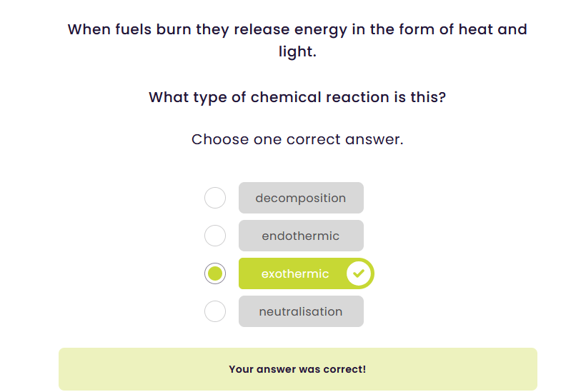Click the white checkmark icon beside exothermic
581x392 pixels.
pos(359,273)
